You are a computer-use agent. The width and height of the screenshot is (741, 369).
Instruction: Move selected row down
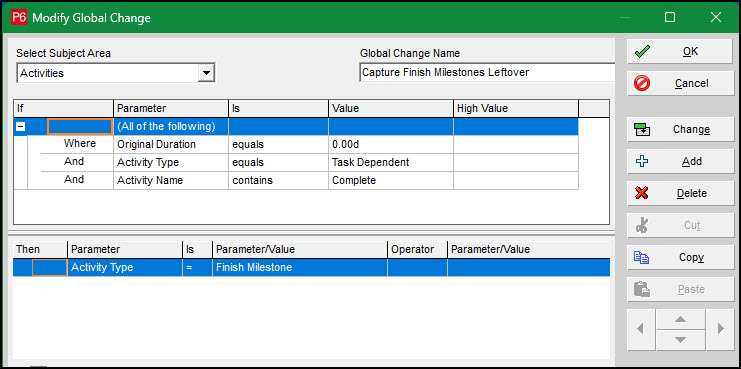[x=680, y=340]
